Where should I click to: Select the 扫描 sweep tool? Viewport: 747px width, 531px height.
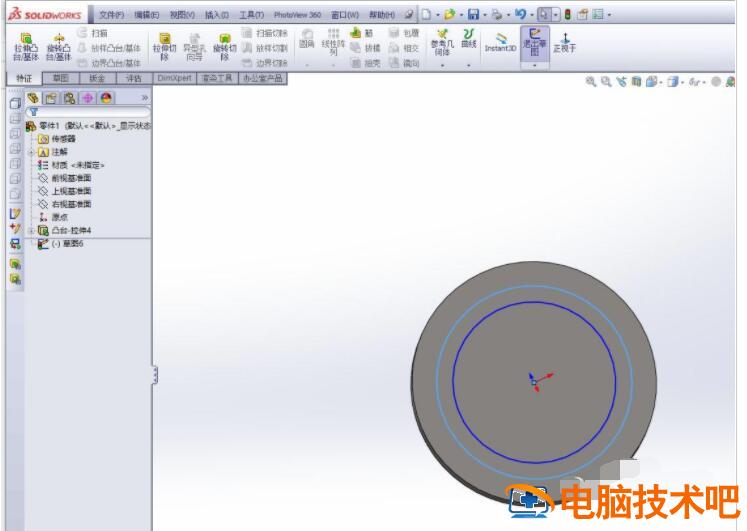(x=92, y=33)
